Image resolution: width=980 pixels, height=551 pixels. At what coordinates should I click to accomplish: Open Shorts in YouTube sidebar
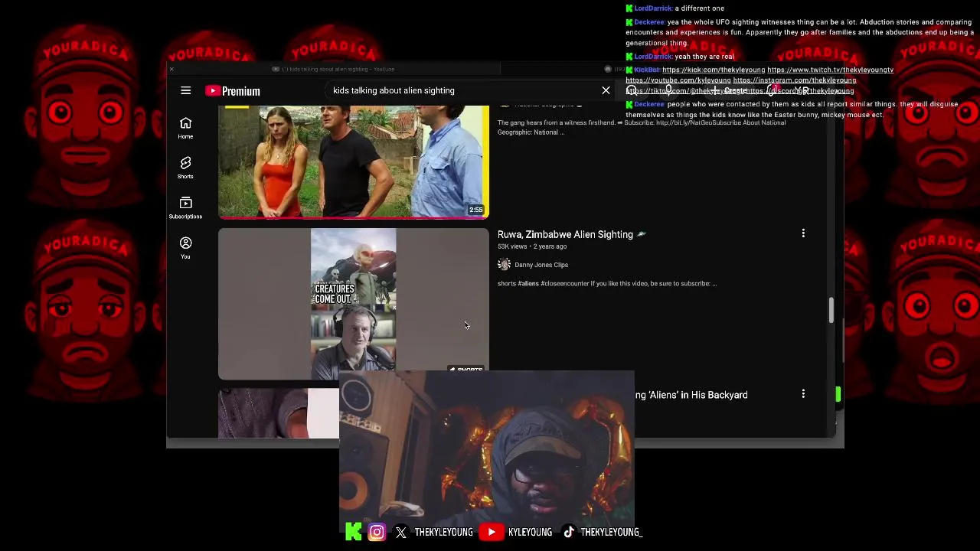[x=185, y=168]
